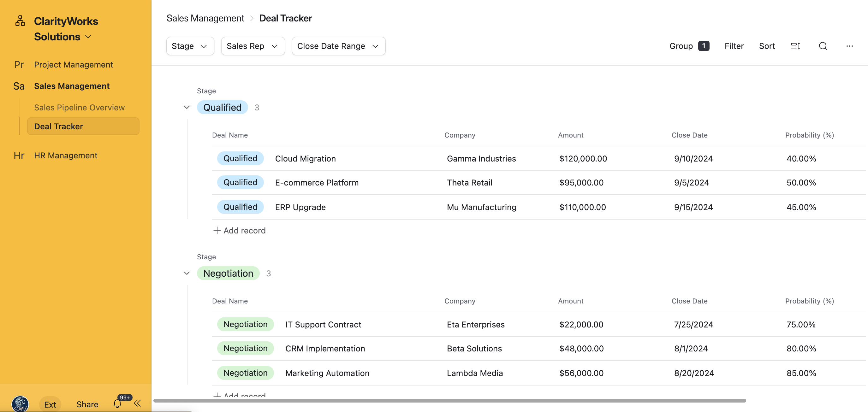Open the three-dot more options menu
The height and width of the screenshot is (412, 868).
pyautogui.click(x=849, y=46)
